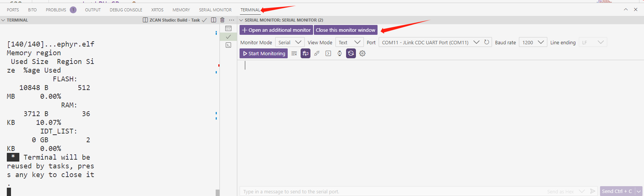Expand Send Ctrl + C options arrow
This screenshot has height=196, width=644.
639,191
